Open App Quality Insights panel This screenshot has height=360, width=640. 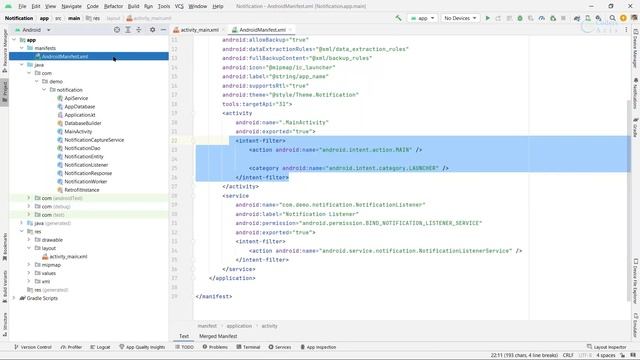point(142,347)
